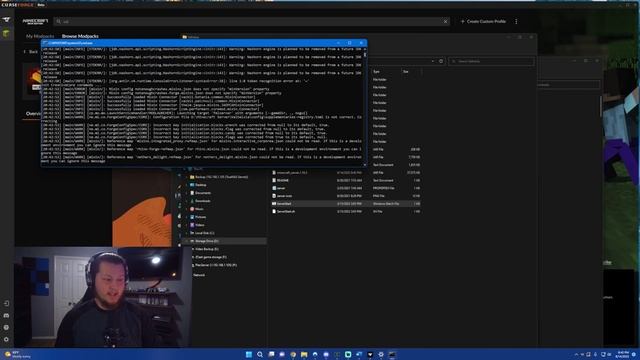The image size is (640, 360).
Task: Select the ServerStart Windows Batch File
Action: pyautogui.click(x=346, y=204)
